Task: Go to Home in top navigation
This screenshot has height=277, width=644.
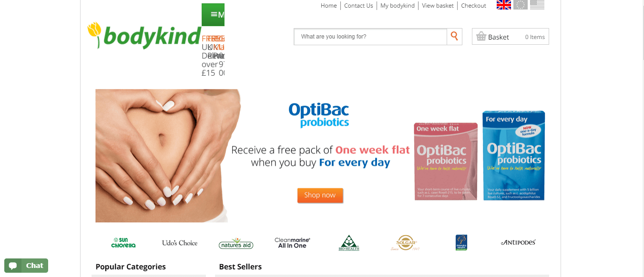Action: 329,6
